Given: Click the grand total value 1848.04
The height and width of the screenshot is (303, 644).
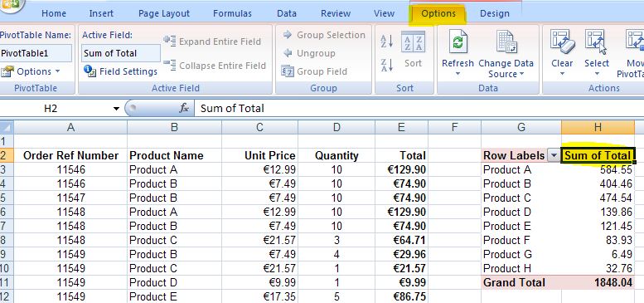Looking at the screenshot, I should tap(598, 282).
